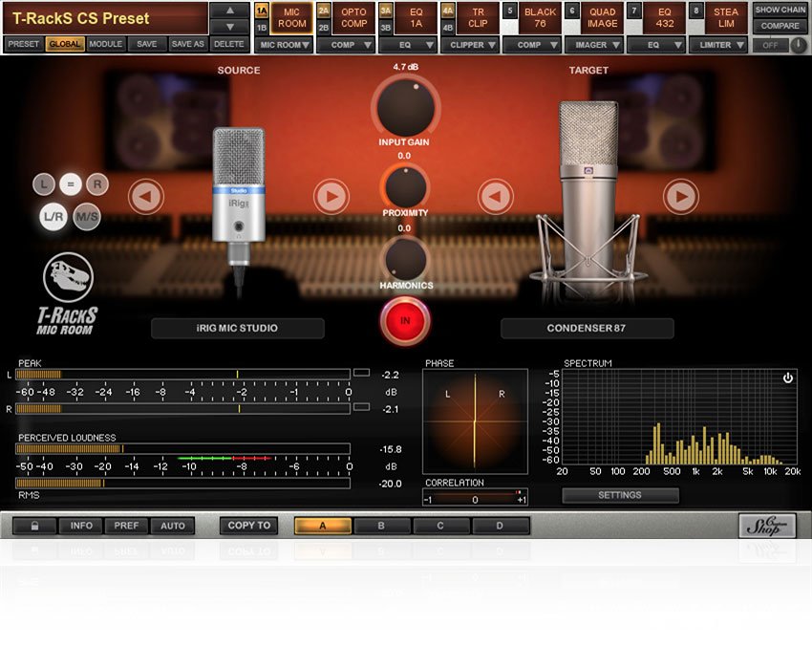Viewport: 812px width, 668px height.
Task: Open the LIMITER module dropdown
Action: point(718,45)
